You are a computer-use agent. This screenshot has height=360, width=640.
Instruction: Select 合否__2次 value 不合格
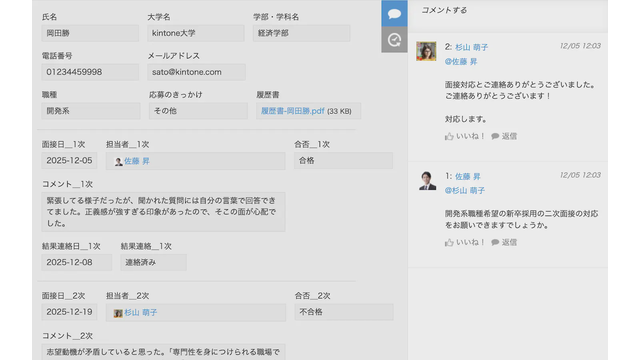[x=344, y=312]
